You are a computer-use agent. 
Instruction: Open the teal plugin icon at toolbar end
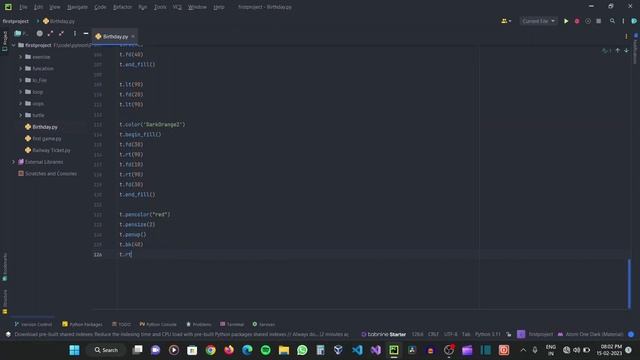coord(634,21)
